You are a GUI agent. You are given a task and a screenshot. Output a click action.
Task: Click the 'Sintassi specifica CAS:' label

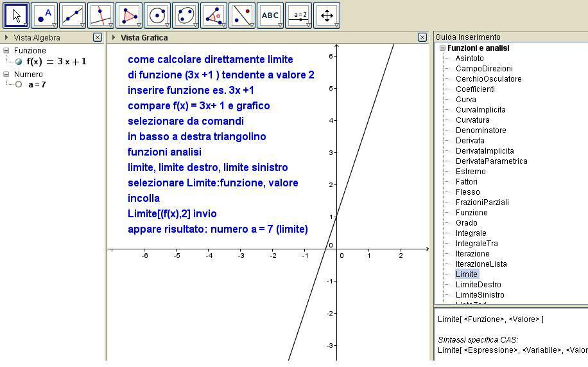(x=478, y=340)
